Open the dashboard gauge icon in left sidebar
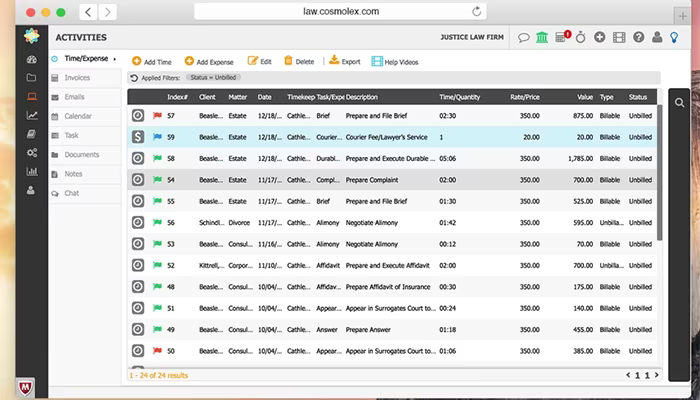 tap(31, 59)
